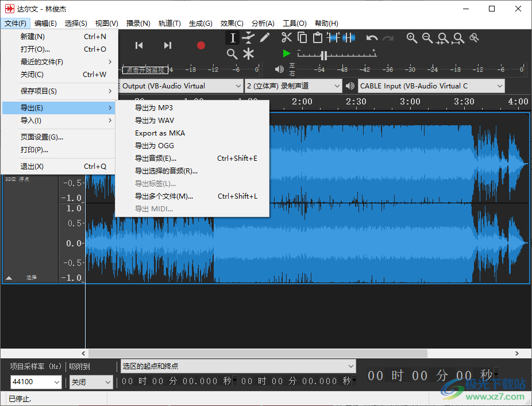Image resolution: width=532 pixels, height=406 pixels.
Task: Choose 导出为 MP3 from export submenu
Action: tap(154, 108)
